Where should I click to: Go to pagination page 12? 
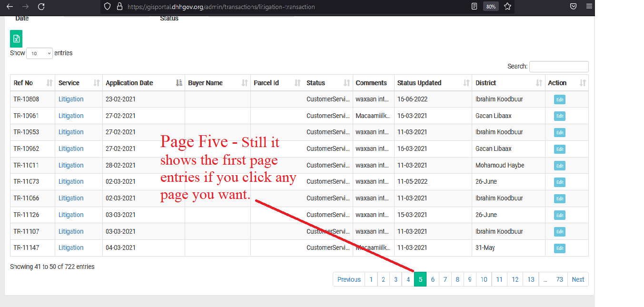pos(515,279)
